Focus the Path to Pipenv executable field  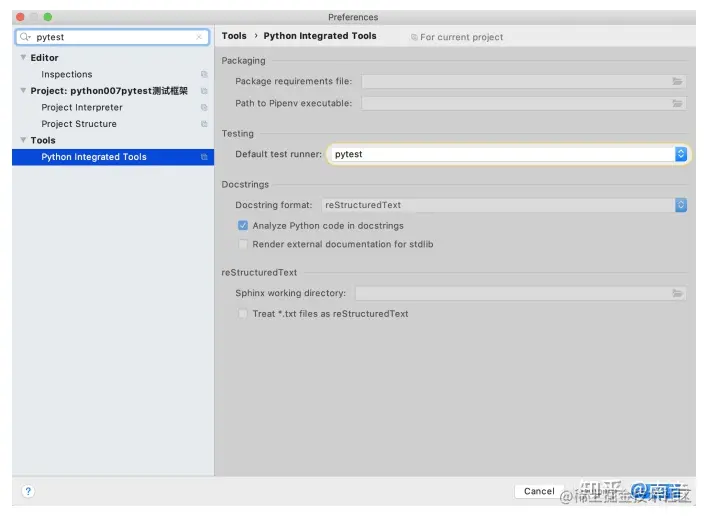point(523,103)
